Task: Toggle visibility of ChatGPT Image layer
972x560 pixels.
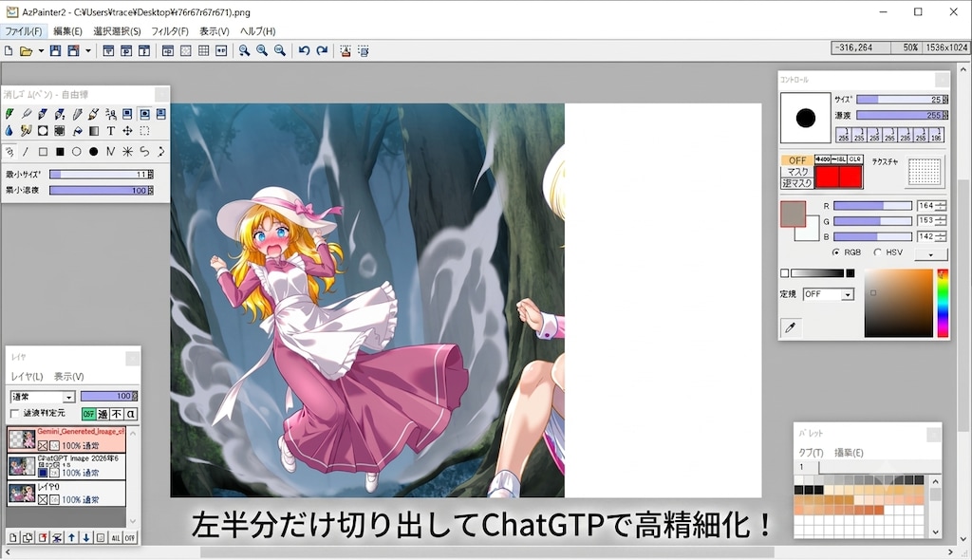Action: click(42, 473)
